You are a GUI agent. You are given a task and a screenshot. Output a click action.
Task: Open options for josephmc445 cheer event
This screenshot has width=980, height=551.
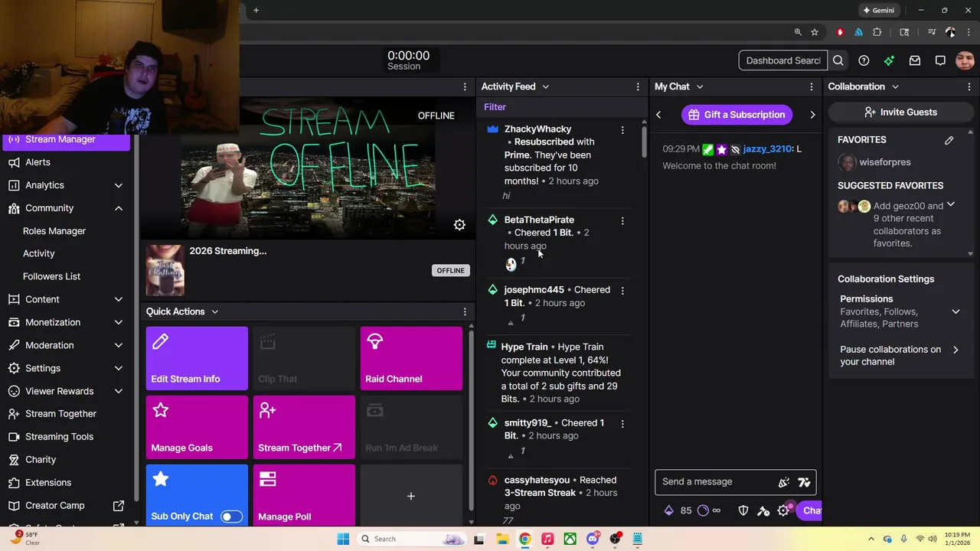coord(622,291)
